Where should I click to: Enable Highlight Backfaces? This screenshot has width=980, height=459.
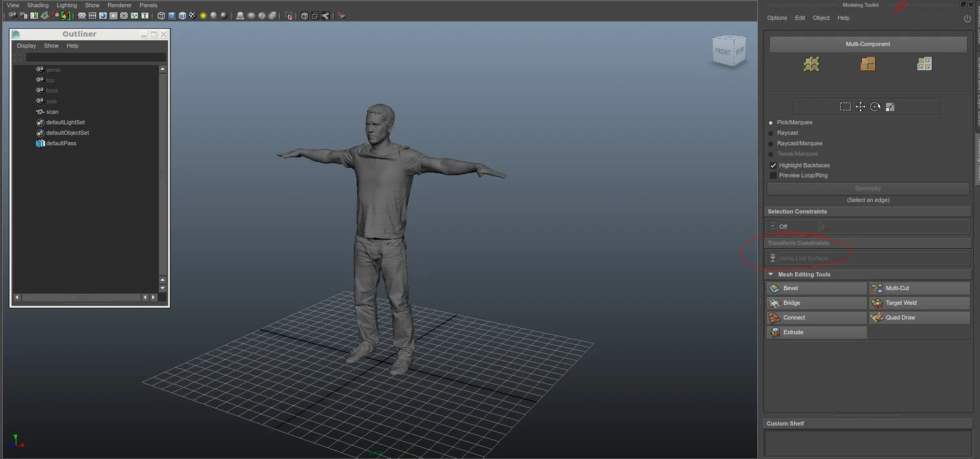pos(774,165)
